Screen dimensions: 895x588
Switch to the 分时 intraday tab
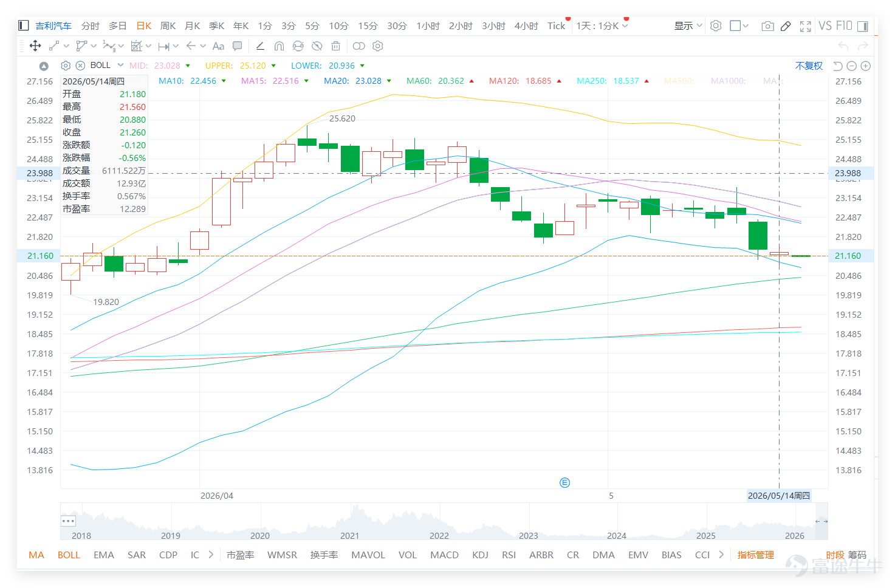click(91, 26)
